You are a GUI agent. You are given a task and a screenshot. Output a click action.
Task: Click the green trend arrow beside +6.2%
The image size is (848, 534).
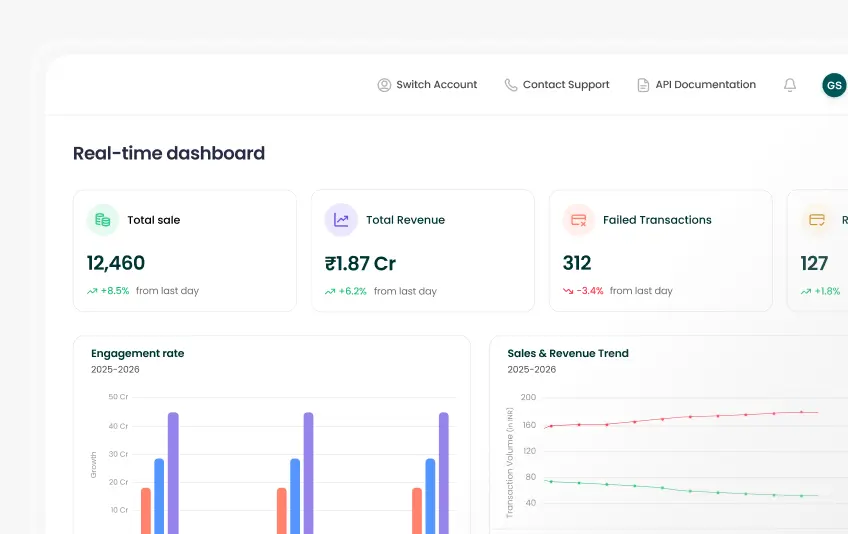coord(330,292)
